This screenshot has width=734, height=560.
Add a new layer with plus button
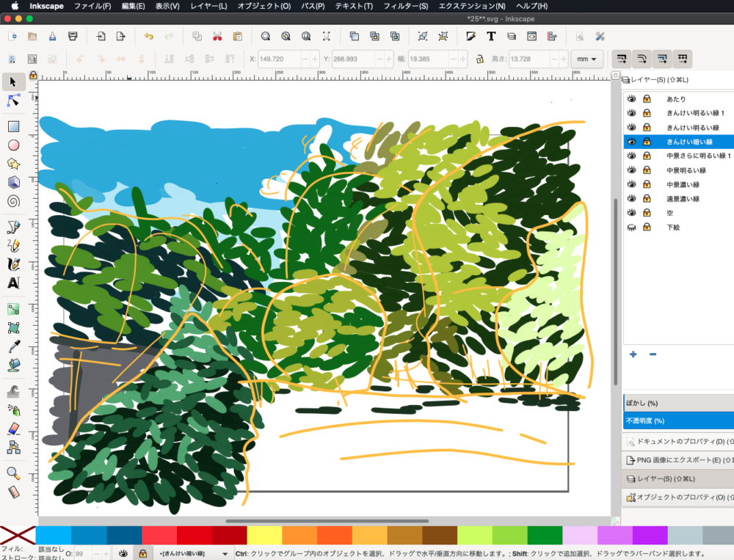[x=633, y=354]
